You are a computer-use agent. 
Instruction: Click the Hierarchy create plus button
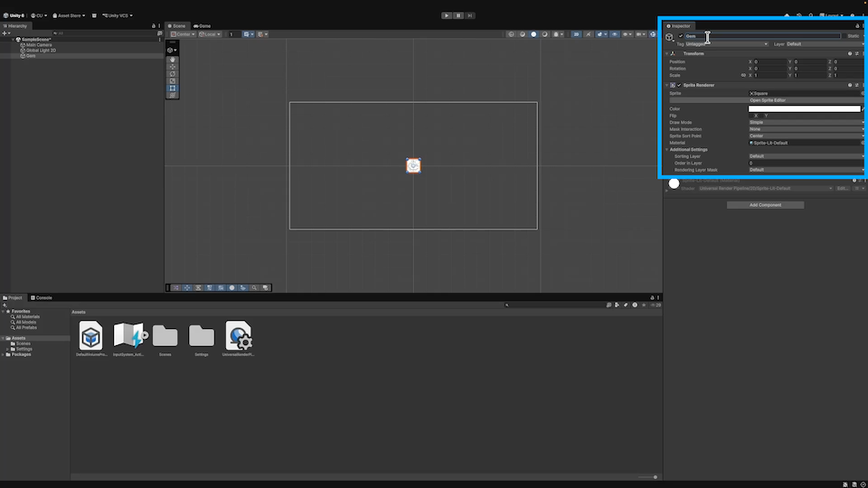[x=6, y=33]
